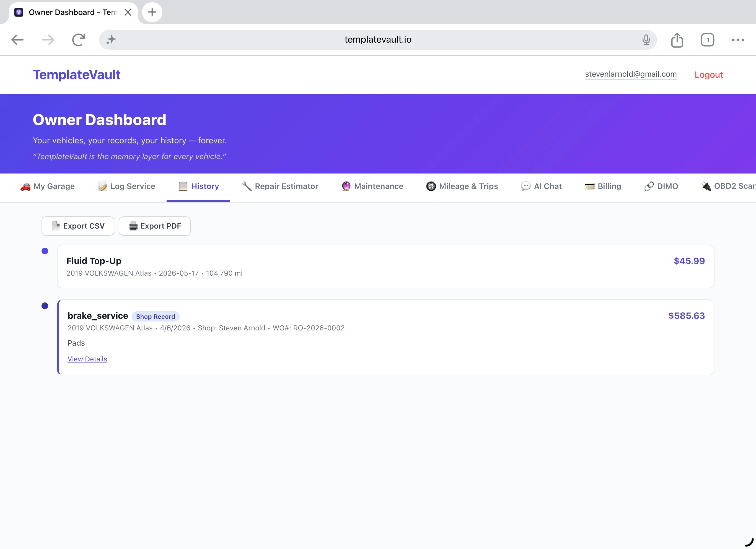Close the Owner Dashboard browser tab
The image size is (756, 549).
(x=128, y=12)
